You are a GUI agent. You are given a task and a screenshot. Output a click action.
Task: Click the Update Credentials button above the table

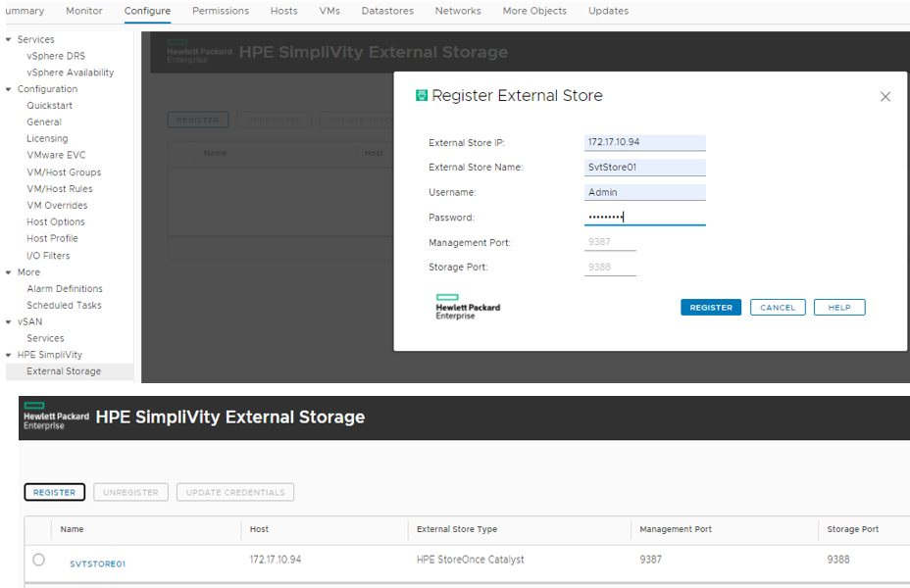click(x=235, y=492)
